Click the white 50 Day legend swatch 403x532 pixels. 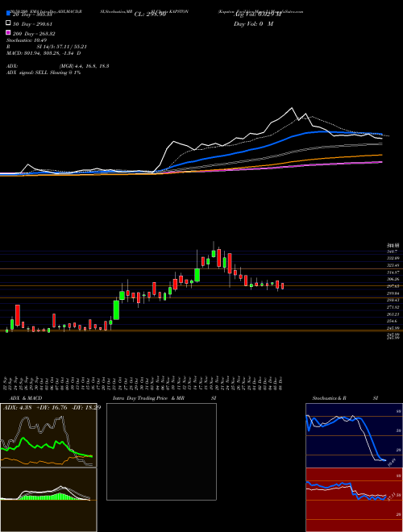point(9,23)
